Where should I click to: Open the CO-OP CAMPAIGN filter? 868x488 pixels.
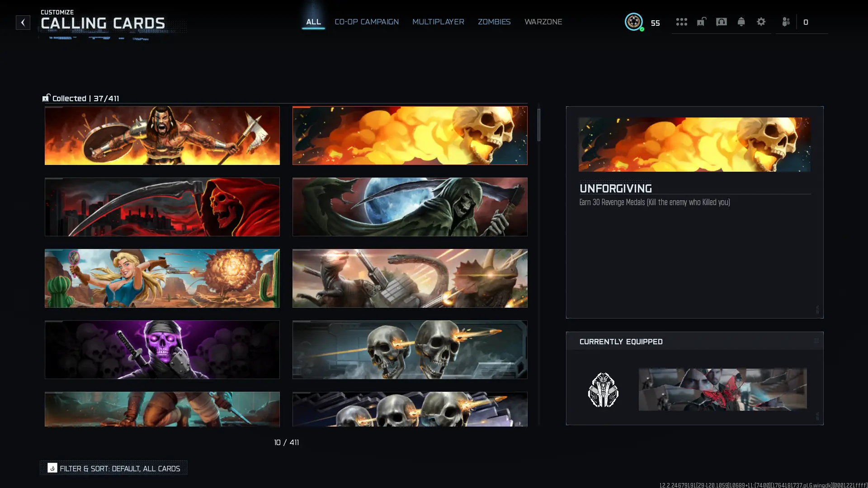pyautogui.click(x=366, y=22)
